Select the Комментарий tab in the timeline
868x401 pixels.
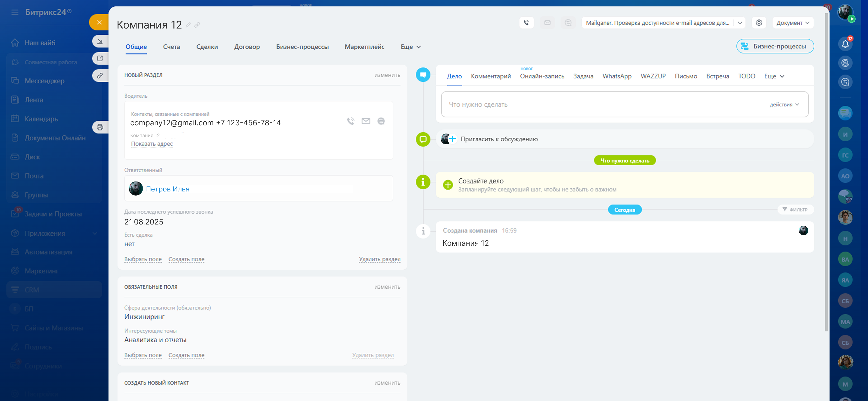[x=491, y=76]
